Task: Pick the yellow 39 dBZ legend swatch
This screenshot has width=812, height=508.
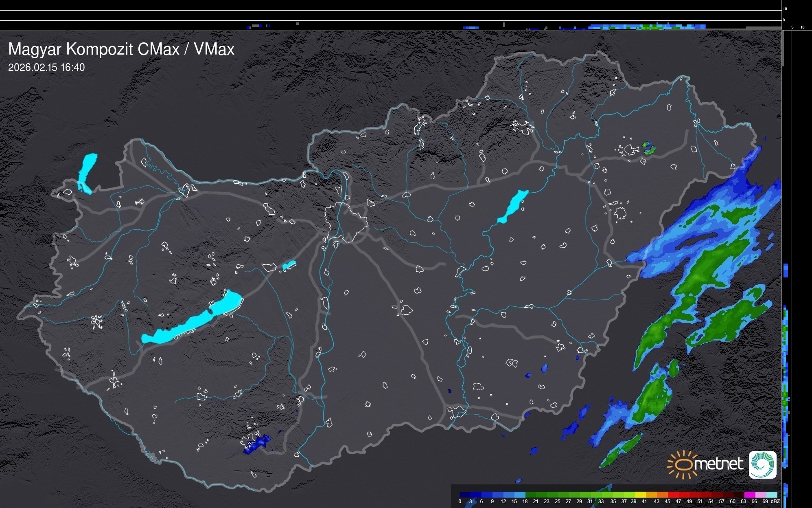Action: tap(640, 495)
